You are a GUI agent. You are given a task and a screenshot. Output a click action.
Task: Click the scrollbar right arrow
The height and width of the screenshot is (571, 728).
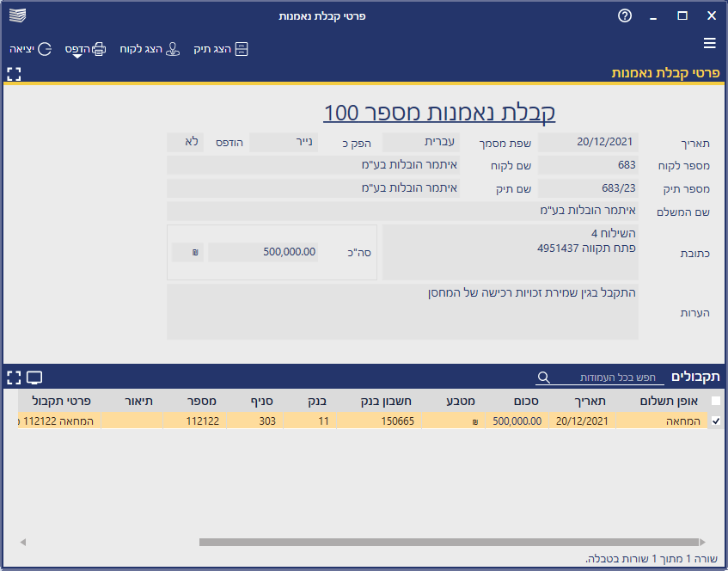pyautogui.click(x=702, y=543)
